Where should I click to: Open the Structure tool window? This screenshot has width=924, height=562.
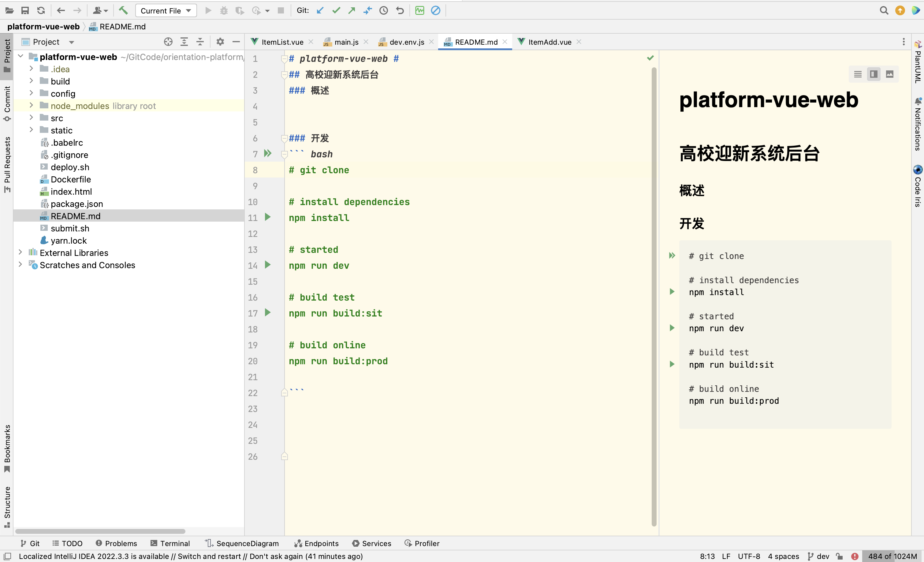pos(7,507)
